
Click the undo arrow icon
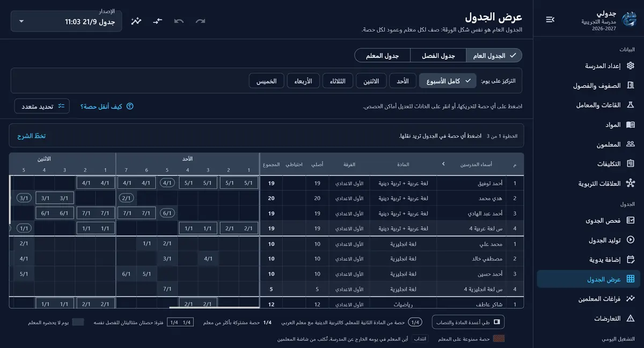179,21
